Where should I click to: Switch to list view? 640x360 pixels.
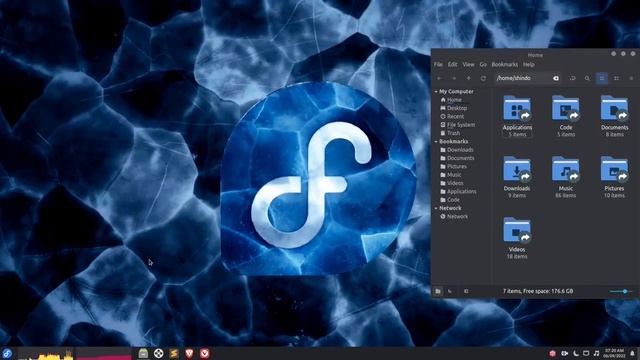(616, 78)
